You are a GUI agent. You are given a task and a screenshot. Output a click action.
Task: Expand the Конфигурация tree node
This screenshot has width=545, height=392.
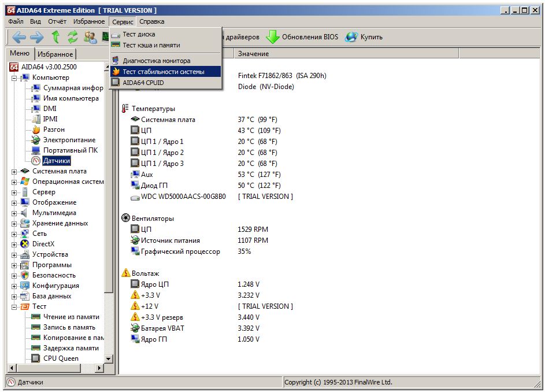point(14,286)
